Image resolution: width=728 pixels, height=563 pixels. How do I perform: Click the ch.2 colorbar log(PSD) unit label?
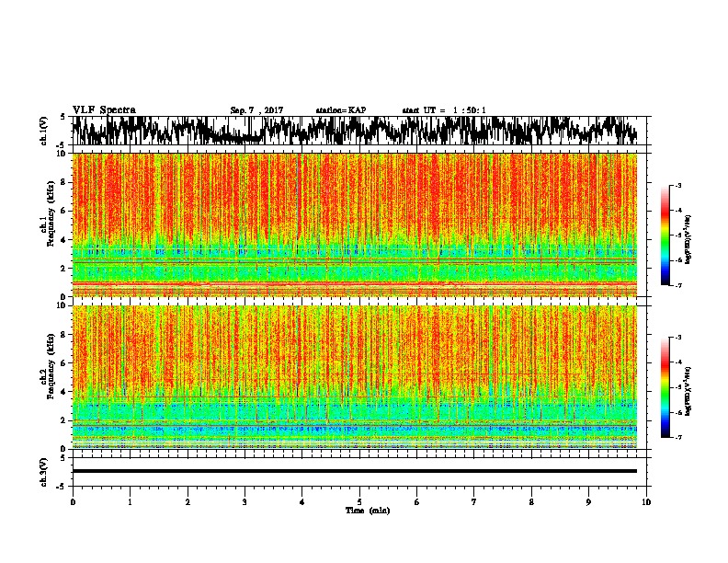[x=688, y=391]
